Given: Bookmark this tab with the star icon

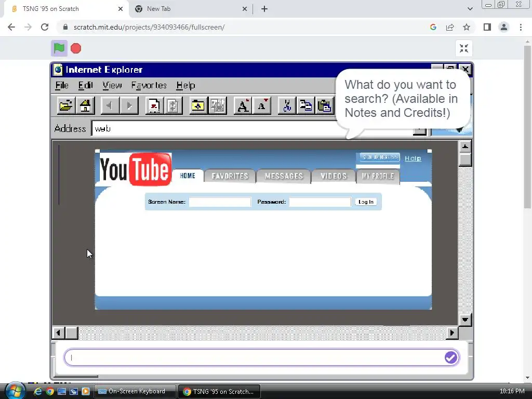Looking at the screenshot, I should tap(467, 27).
